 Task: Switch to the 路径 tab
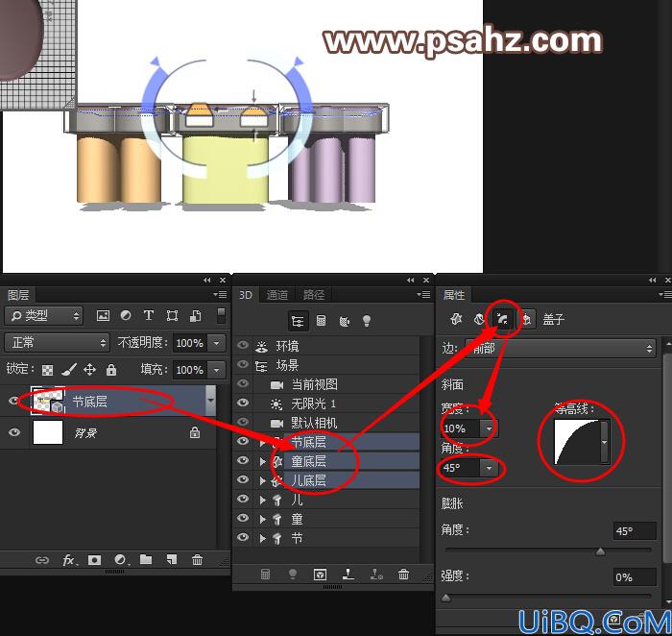coord(314,295)
